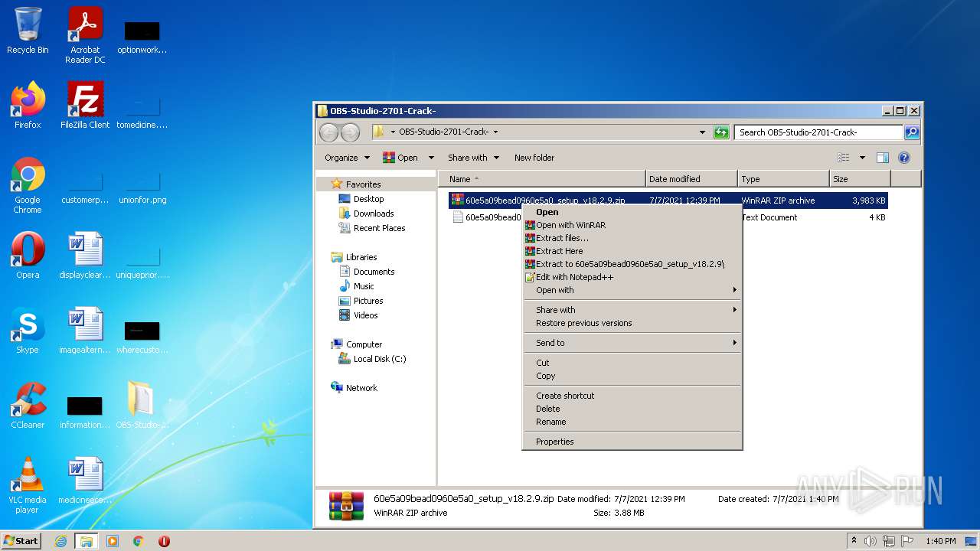The height and width of the screenshot is (551, 980).
Task: Click the Explorer Back navigation button
Action: tap(328, 132)
